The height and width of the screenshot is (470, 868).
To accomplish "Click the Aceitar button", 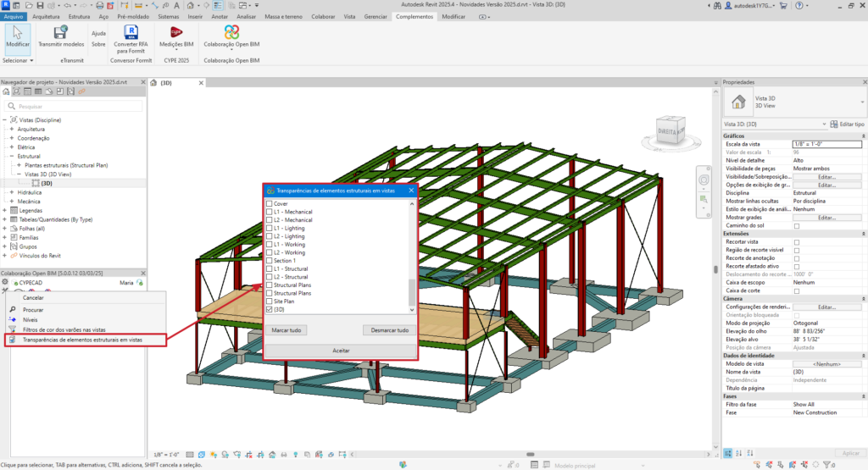I will [341, 351].
